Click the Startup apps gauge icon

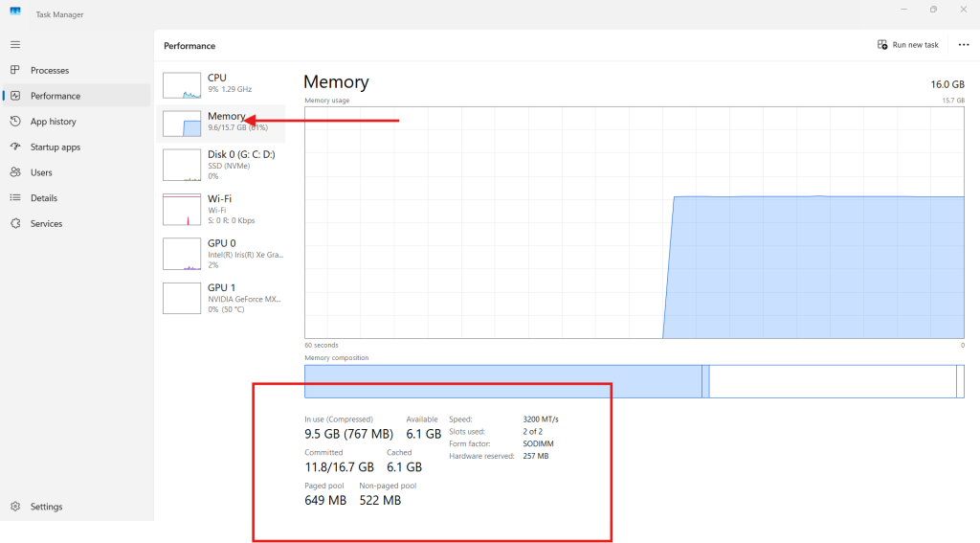tap(15, 147)
